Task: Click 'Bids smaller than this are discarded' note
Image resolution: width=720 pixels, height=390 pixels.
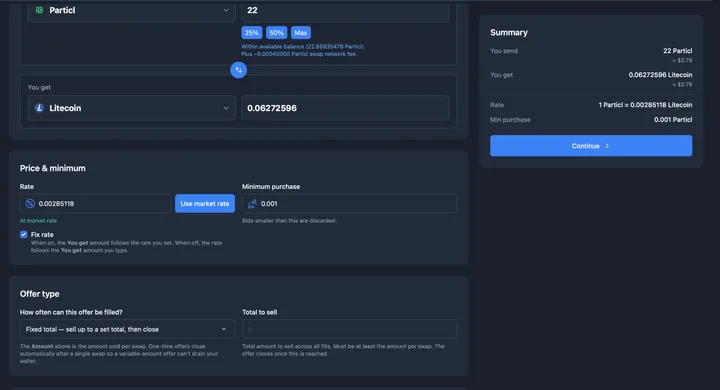Action: (289, 220)
